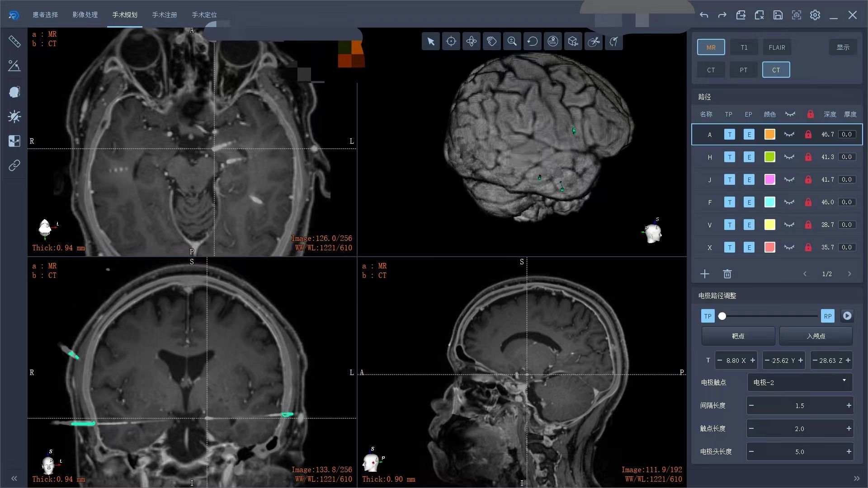This screenshot has width=868, height=488.
Task: Save the current plan
Action: tap(778, 15)
